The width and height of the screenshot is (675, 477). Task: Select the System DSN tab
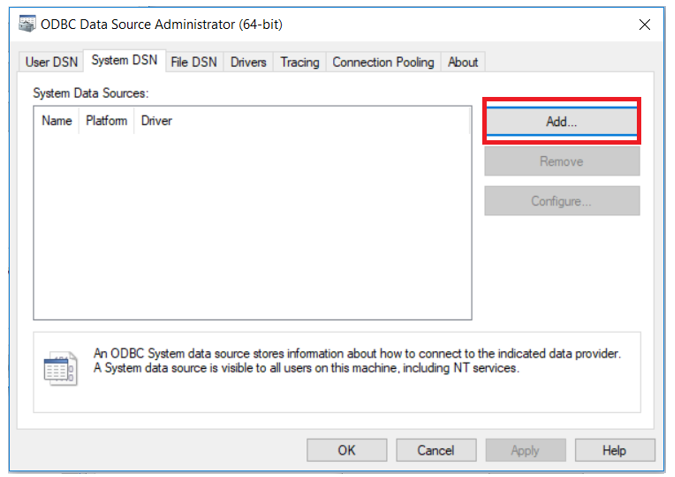(x=124, y=60)
